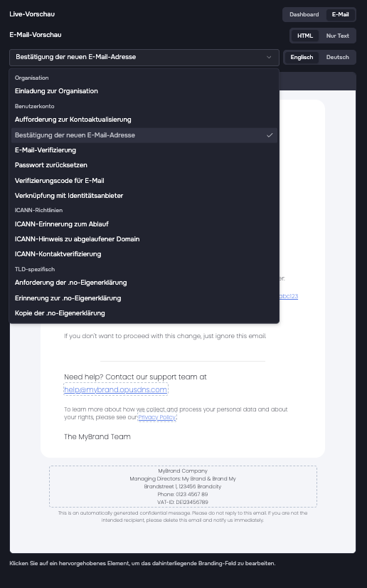This screenshot has height=588, width=367.
Task: Select Englisch language option
Action: [x=302, y=58]
